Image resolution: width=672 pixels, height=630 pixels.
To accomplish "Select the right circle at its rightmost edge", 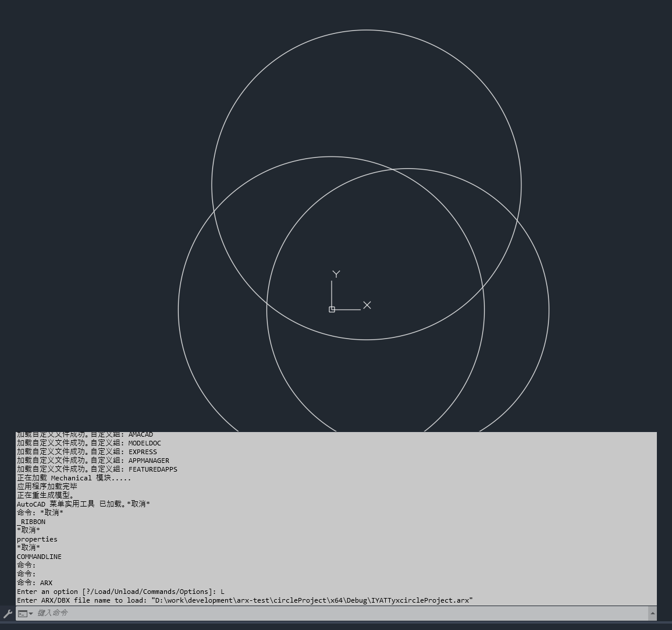I will pos(549,309).
